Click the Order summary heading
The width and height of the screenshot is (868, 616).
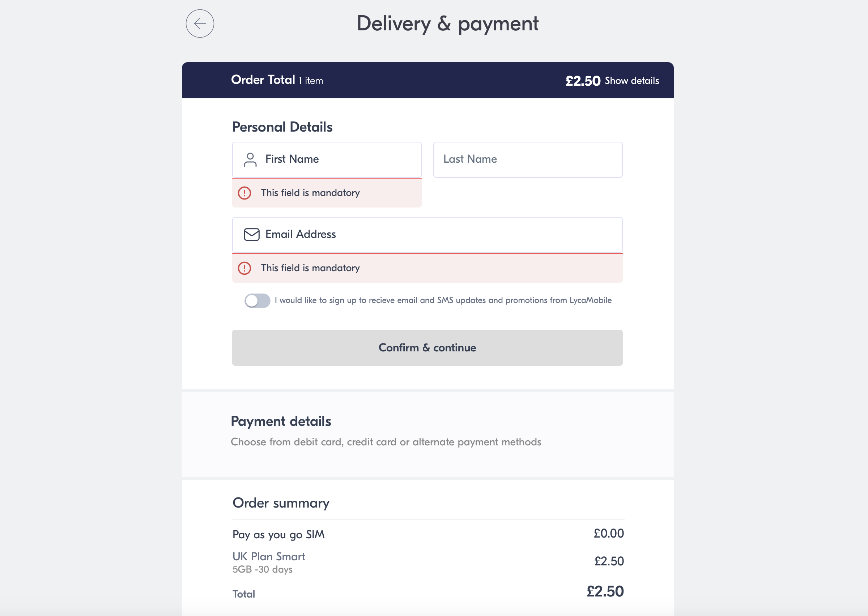[281, 503]
